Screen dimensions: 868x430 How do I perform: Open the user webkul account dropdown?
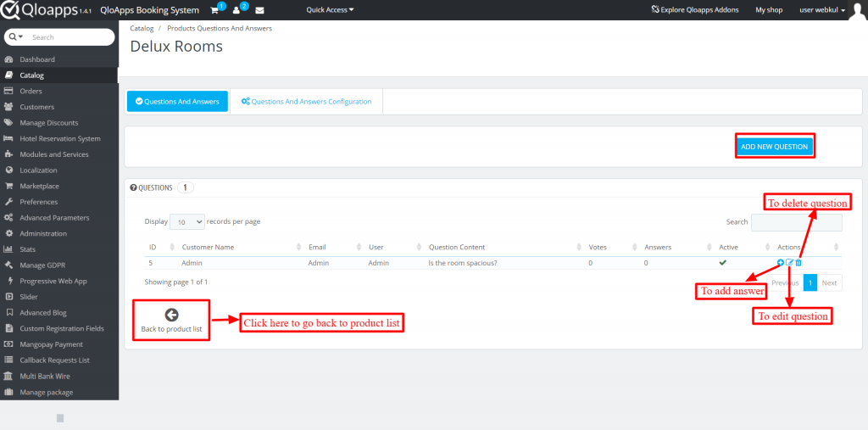pos(822,10)
